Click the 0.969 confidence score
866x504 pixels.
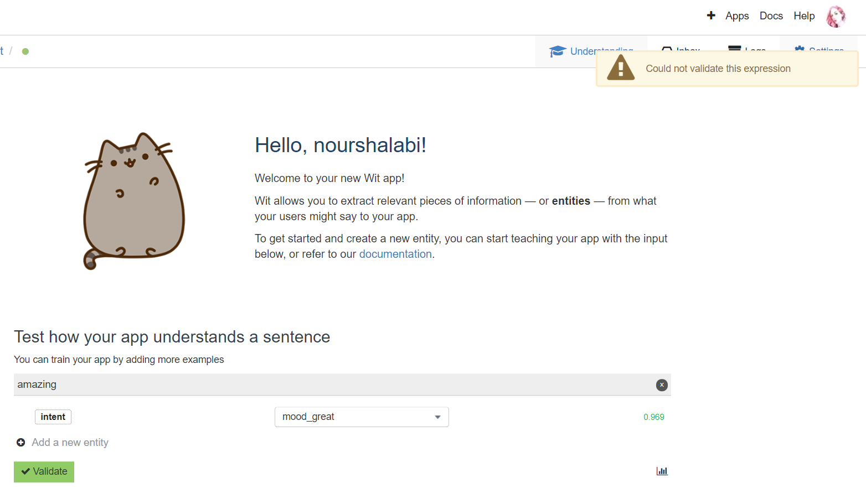(653, 417)
